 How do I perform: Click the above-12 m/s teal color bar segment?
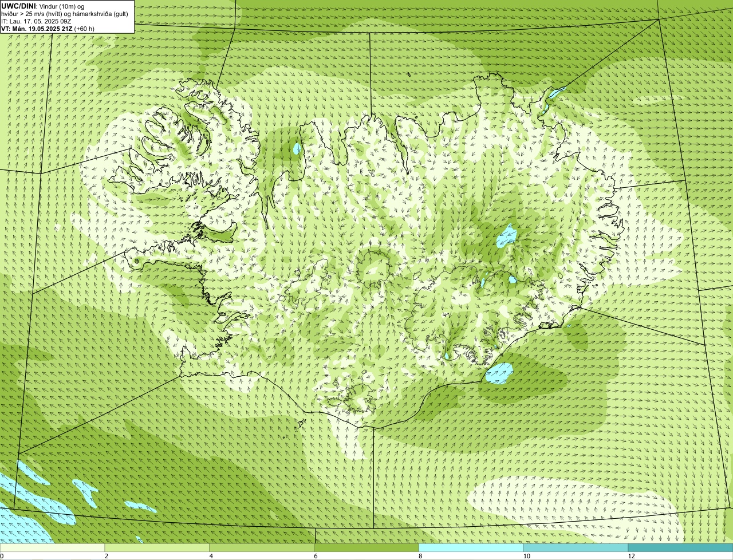click(x=680, y=548)
